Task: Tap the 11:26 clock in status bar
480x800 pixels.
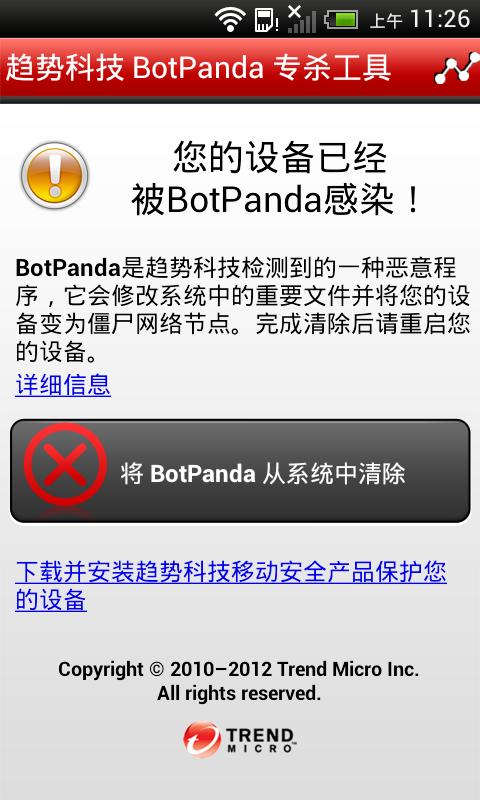Action: (x=440, y=19)
